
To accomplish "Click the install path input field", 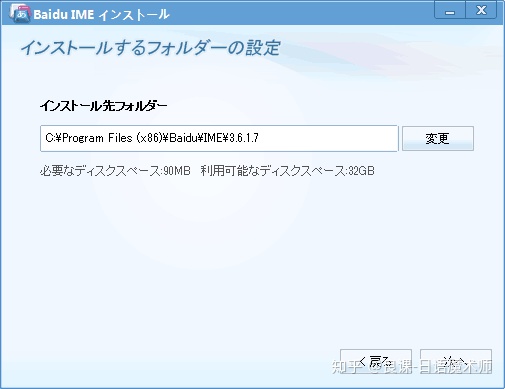I will coord(219,138).
